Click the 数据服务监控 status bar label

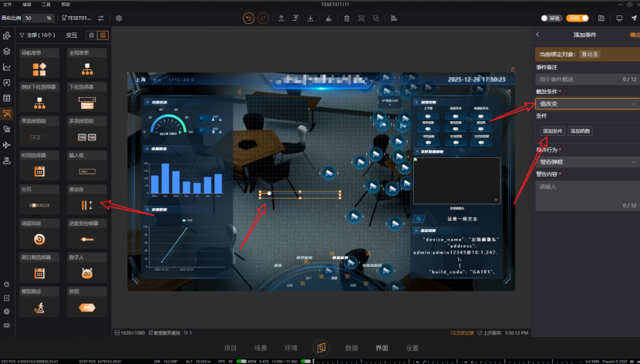[x=164, y=332]
